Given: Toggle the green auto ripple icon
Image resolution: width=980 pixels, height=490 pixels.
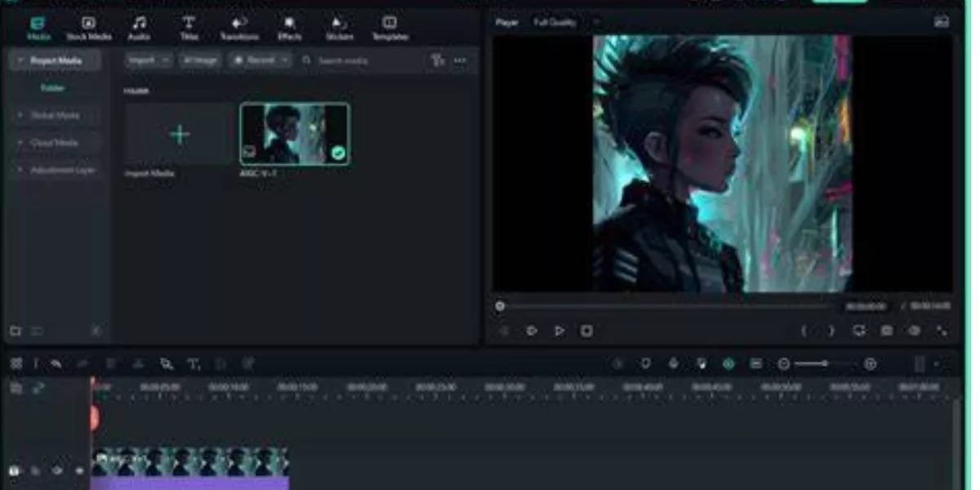Looking at the screenshot, I should pos(728,364).
